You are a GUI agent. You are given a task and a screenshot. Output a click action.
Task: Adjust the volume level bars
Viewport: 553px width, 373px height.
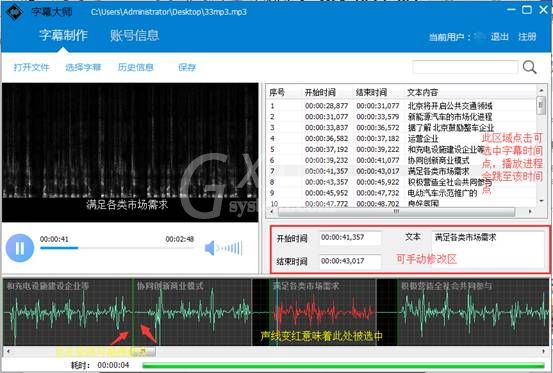230,248
